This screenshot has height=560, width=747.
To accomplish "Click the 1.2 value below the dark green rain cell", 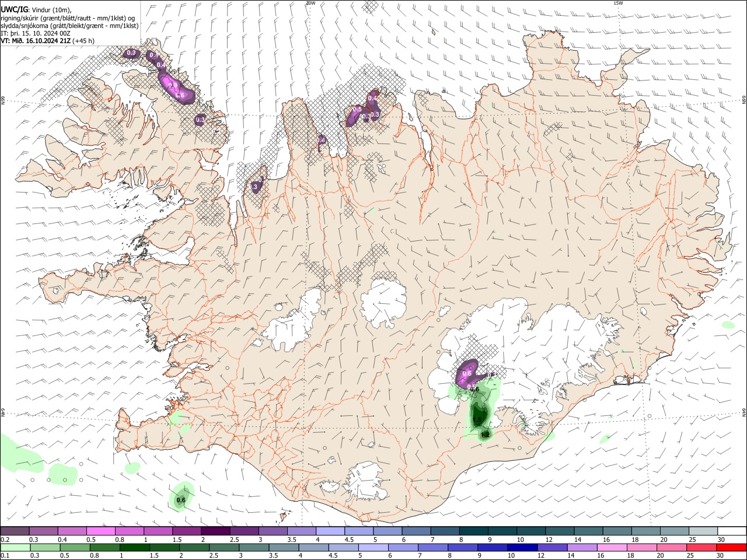I will tap(485, 435).
